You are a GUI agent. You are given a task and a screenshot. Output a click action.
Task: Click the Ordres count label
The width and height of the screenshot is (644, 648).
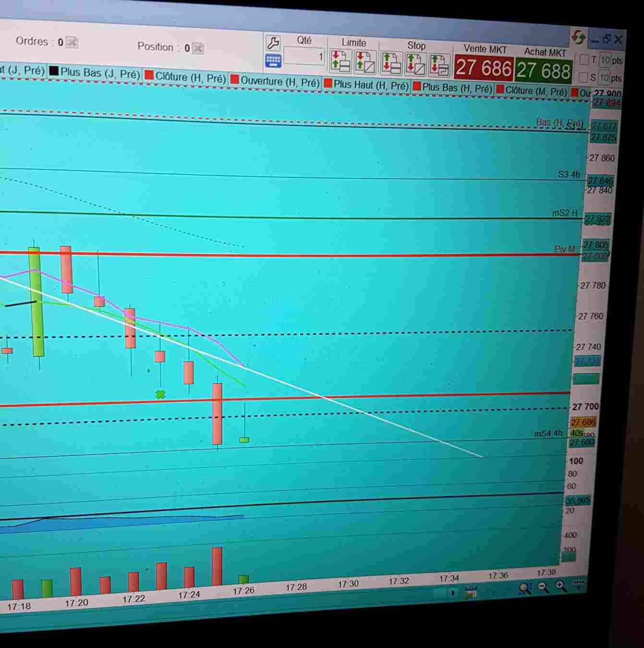tap(40, 41)
